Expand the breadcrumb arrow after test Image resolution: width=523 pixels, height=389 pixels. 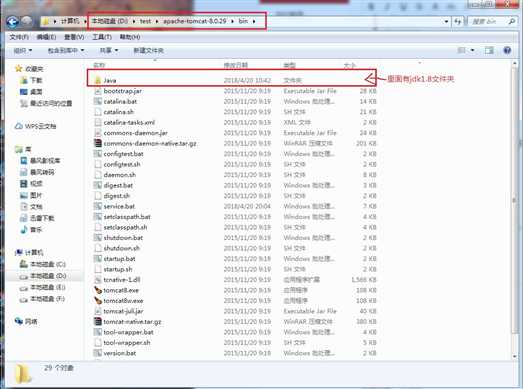(157, 21)
